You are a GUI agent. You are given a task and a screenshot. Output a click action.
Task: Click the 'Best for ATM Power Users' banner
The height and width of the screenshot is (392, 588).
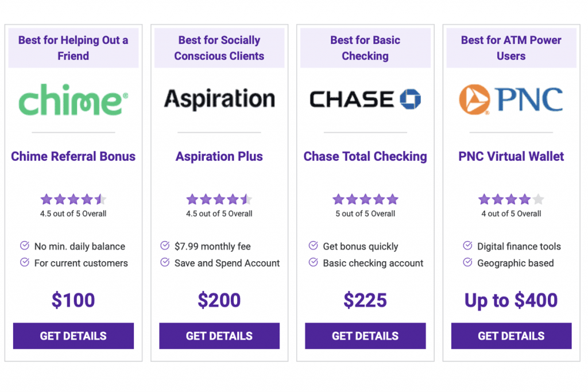[x=510, y=48]
